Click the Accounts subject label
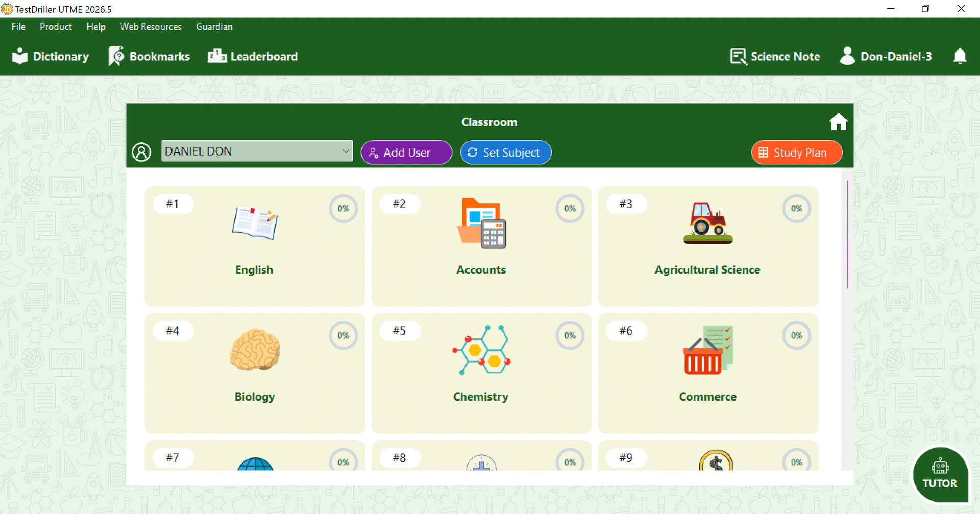 tap(481, 270)
